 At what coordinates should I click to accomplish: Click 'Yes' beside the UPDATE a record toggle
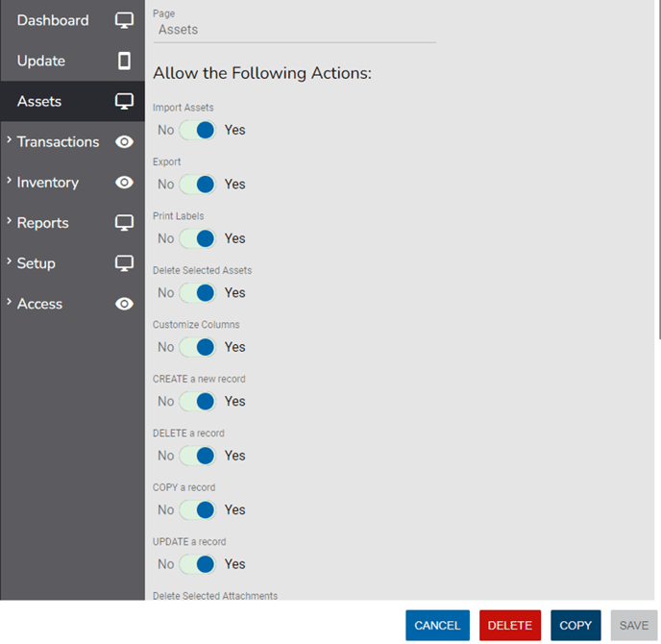(234, 564)
